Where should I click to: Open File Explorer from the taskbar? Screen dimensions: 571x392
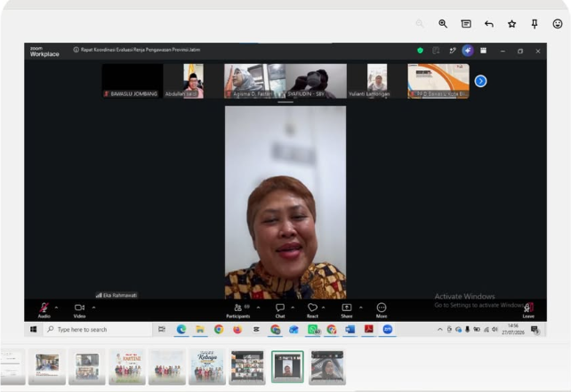pyautogui.click(x=200, y=330)
